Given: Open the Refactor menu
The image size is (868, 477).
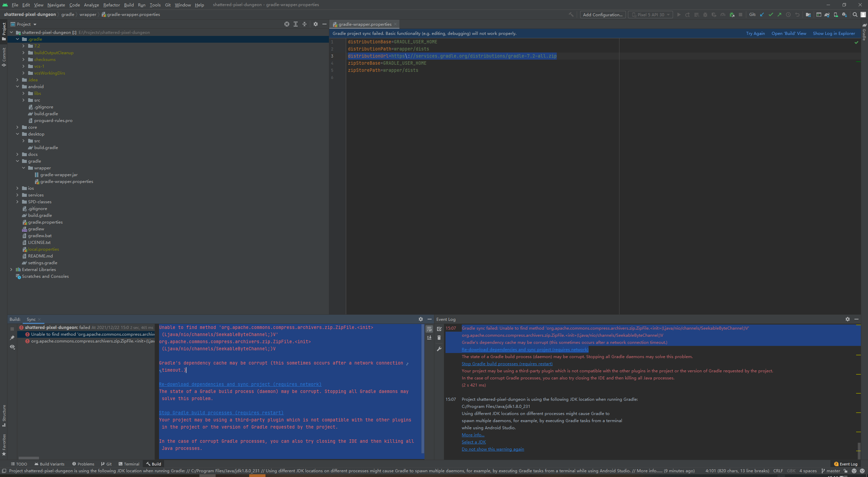Looking at the screenshot, I should pos(112,5).
